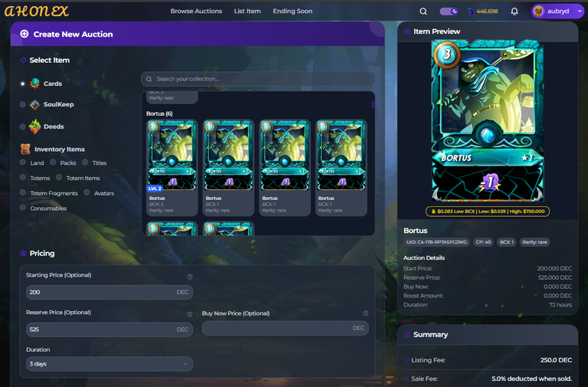The image size is (588, 387).
Task: Click the CP: 40 tag
Action: (483, 242)
